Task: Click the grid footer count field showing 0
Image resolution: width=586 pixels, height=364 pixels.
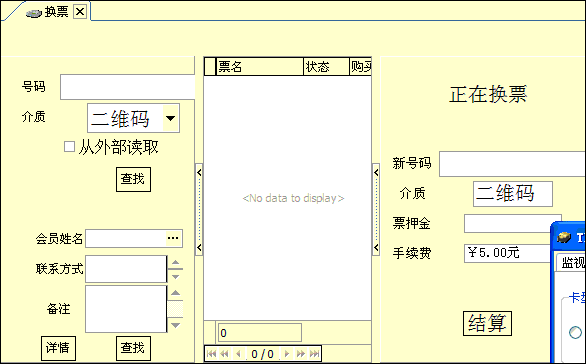Action: pos(260,333)
